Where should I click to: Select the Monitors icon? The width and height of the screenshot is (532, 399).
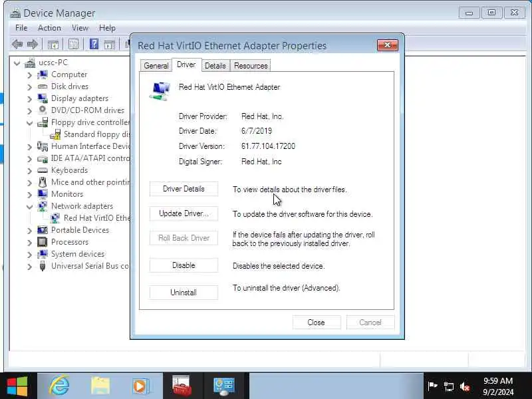(43, 194)
